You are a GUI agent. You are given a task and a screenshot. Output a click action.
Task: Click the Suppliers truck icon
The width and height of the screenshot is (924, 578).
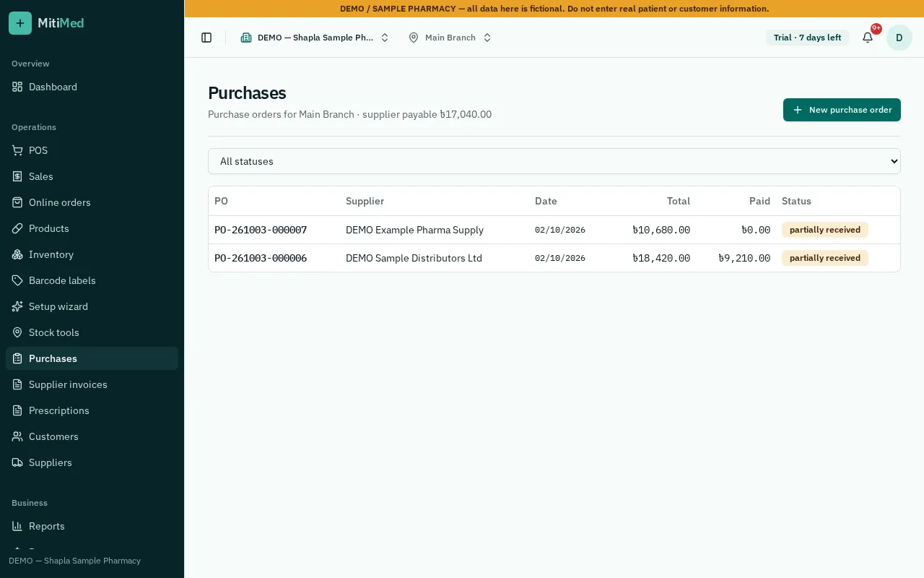coord(17,462)
